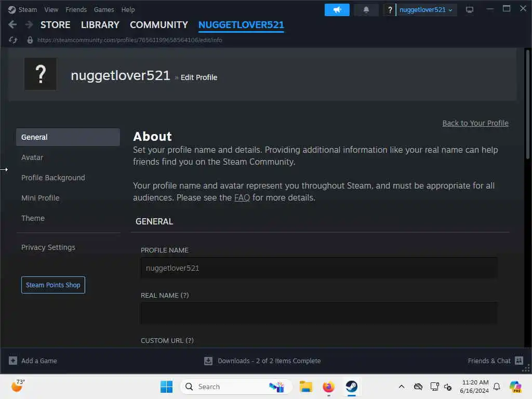Open the NUGGETLOVER521 profile tab
This screenshot has height=399, width=532.
point(241,25)
